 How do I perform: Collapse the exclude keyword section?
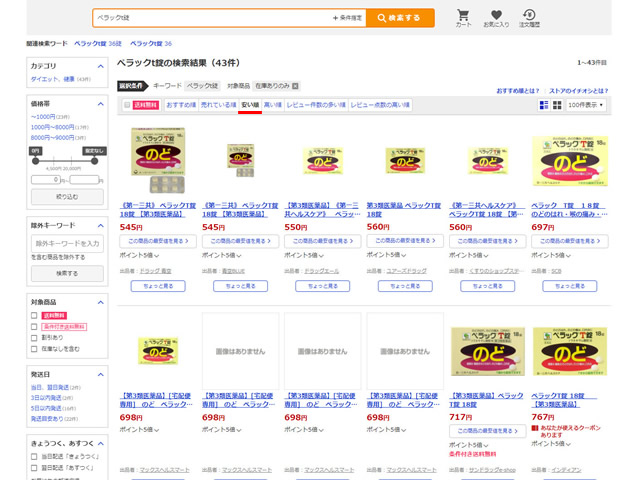tap(100, 226)
